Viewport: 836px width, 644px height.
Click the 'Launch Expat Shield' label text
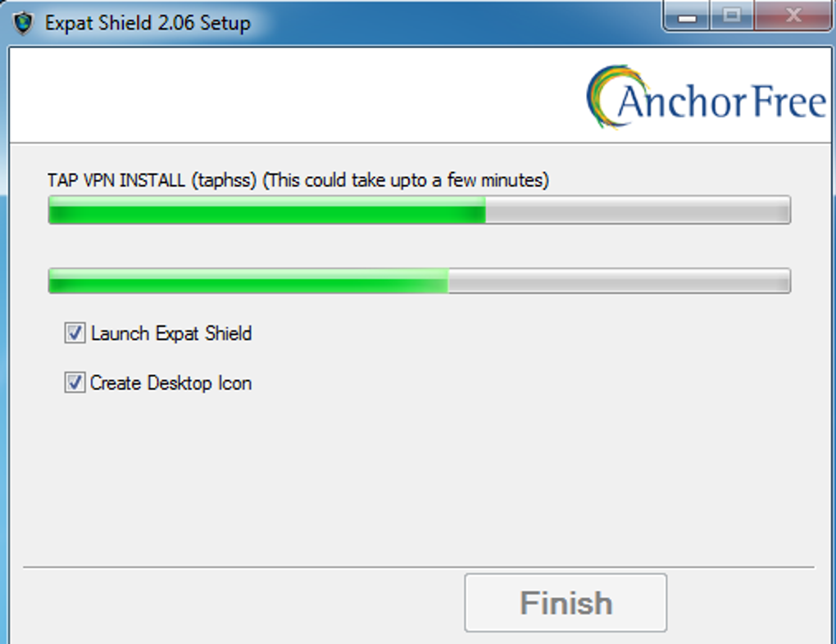point(171,333)
